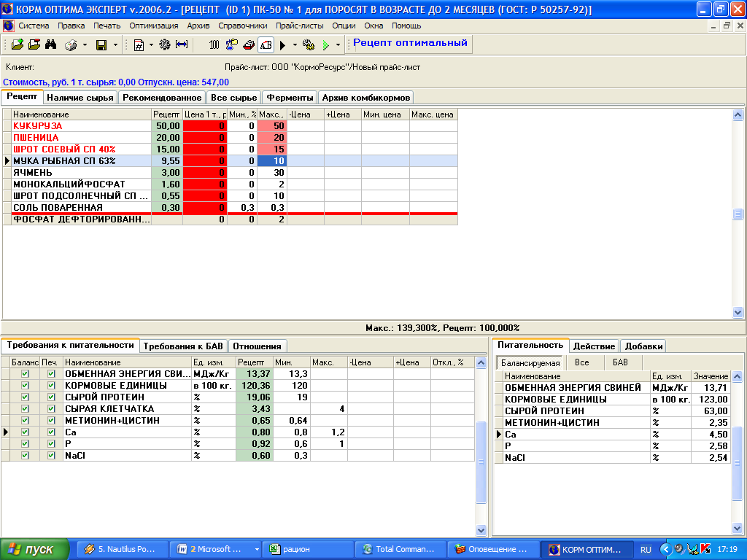Click the Цена 1 т. column header

pos(205,114)
